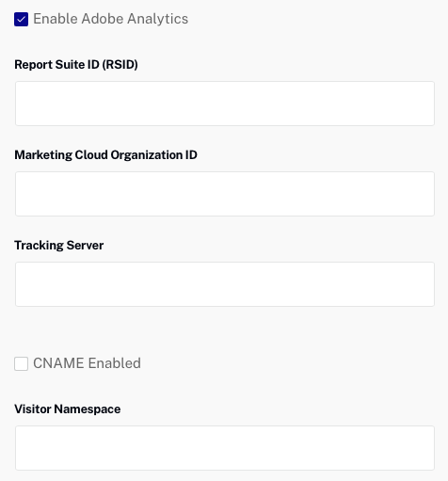Click into the Marketing Cloud Organization ID field
The width and height of the screenshot is (448, 481).
coord(225,194)
